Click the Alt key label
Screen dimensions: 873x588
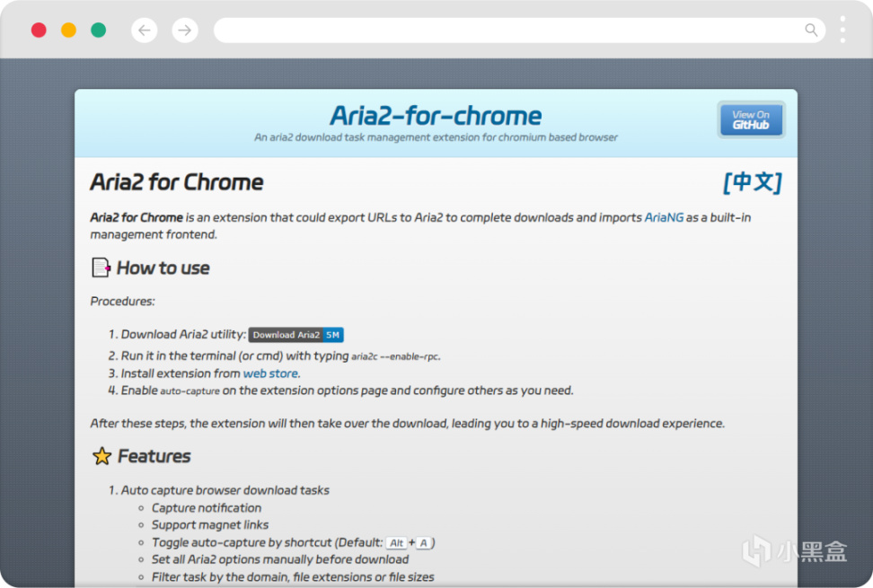tap(396, 543)
